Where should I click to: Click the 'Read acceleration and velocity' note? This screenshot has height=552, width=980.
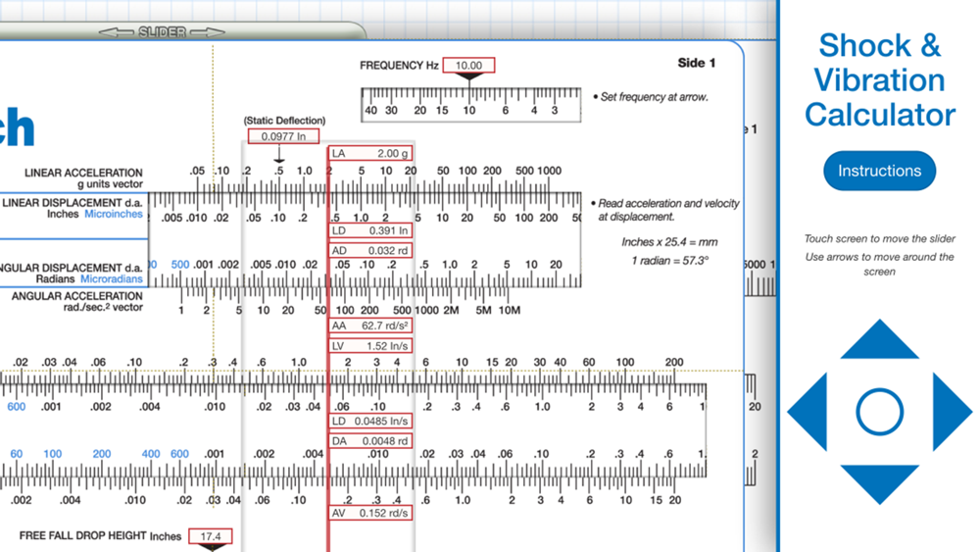coord(665,210)
